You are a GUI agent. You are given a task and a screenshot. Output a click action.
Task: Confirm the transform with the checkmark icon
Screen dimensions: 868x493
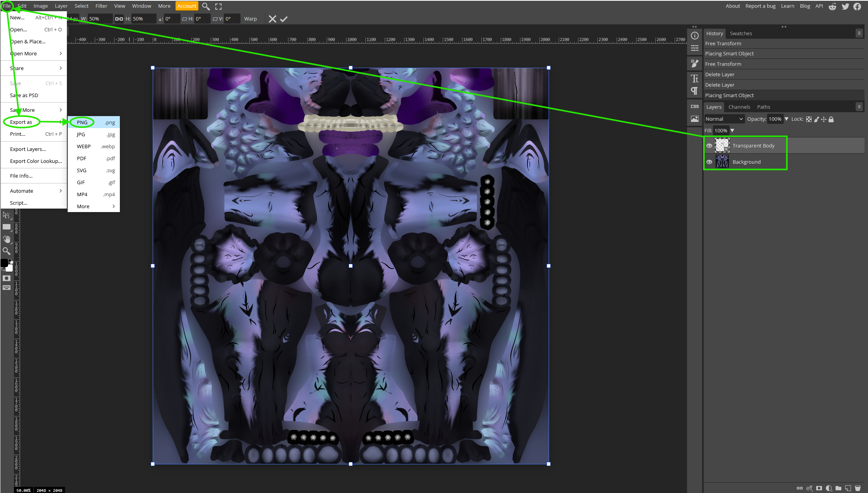[284, 19]
